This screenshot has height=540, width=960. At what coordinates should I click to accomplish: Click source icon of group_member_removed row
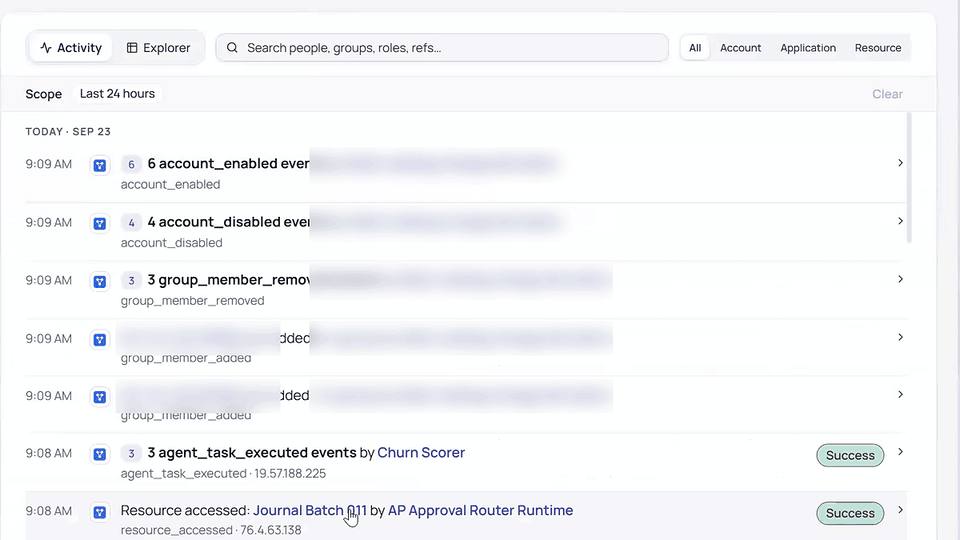[x=100, y=282]
